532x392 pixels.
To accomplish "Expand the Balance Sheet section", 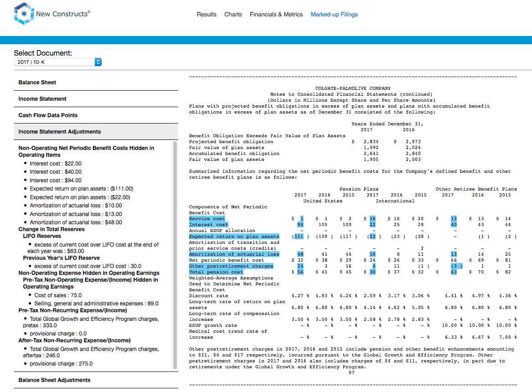I will [x=96, y=83].
